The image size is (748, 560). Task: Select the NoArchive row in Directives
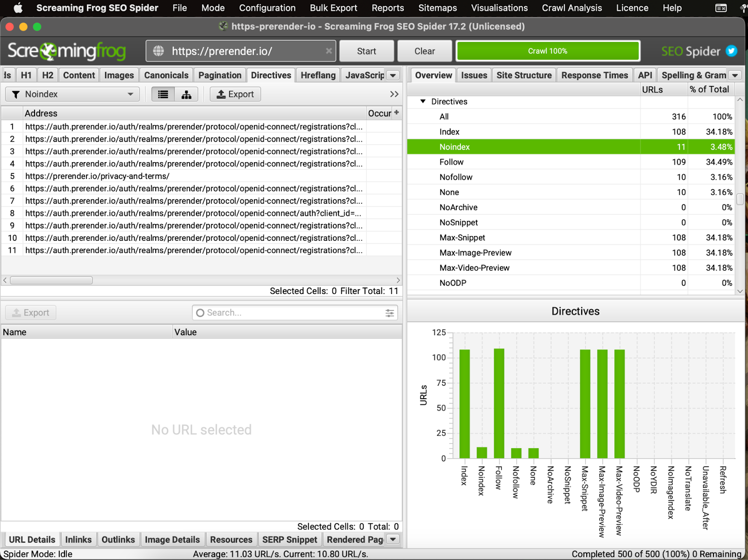coord(570,208)
